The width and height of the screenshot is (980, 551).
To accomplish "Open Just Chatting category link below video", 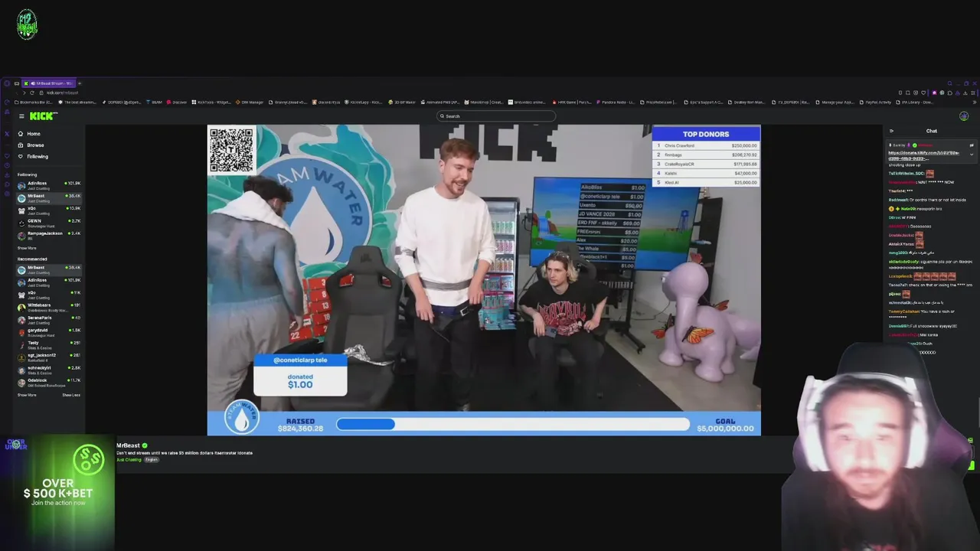I will pos(129,460).
